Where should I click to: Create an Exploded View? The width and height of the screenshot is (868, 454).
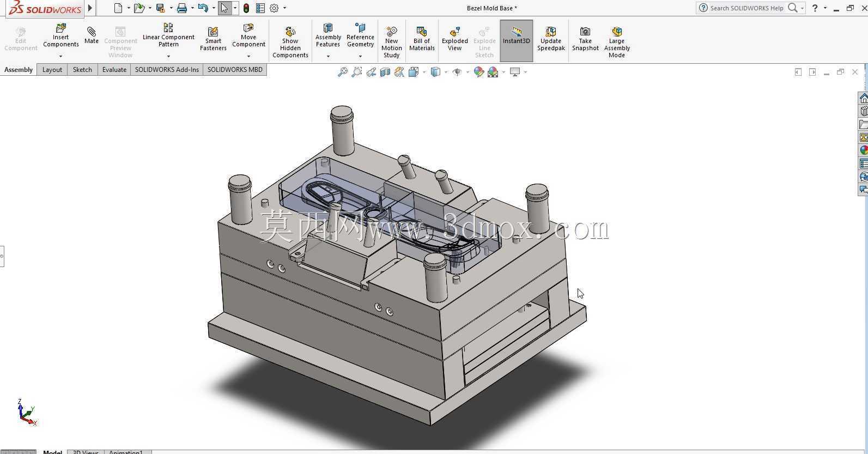coord(455,39)
